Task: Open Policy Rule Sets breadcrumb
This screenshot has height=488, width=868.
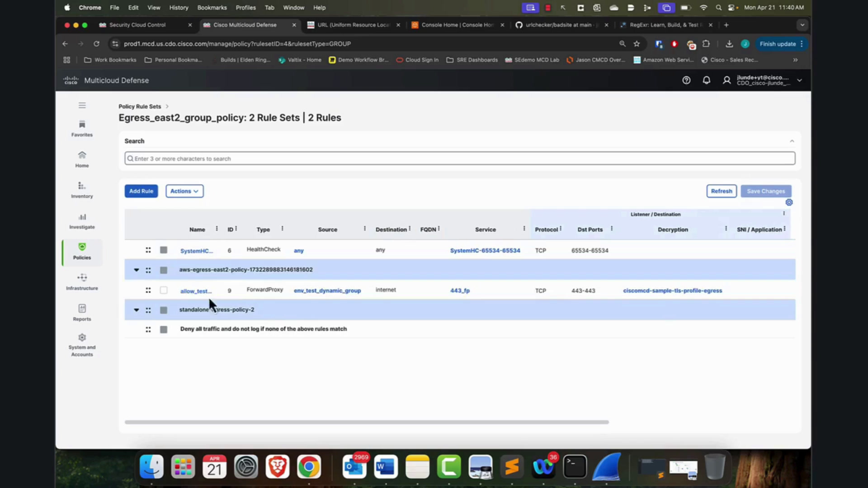Action: 140,107
